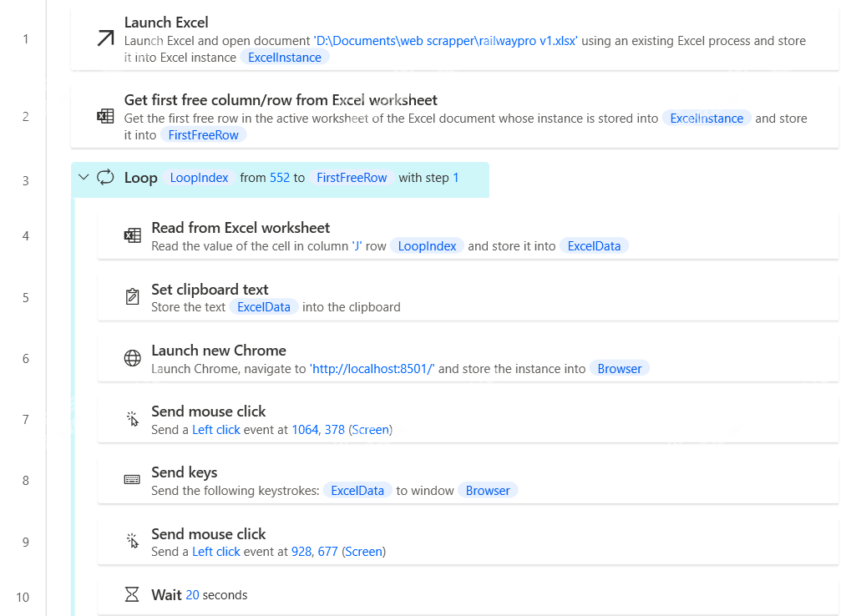This screenshot has width=841, height=616.
Task: Open the http://localhost:8501/ URL link
Action: (372, 369)
